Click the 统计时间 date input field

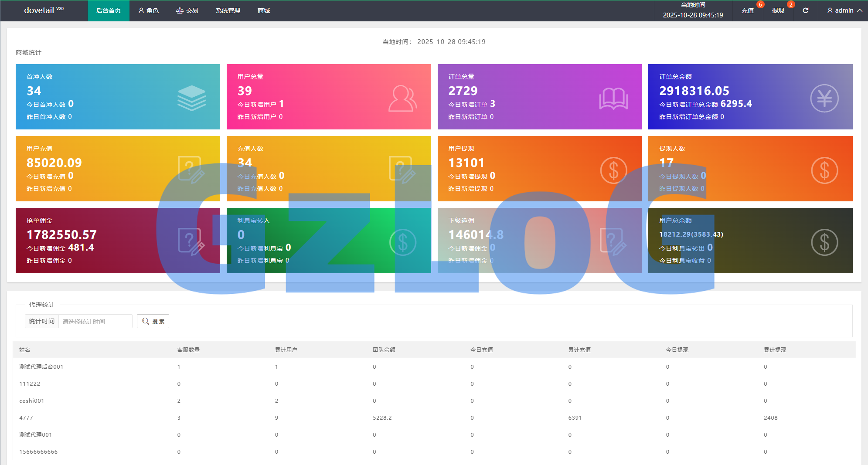(95, 322)
